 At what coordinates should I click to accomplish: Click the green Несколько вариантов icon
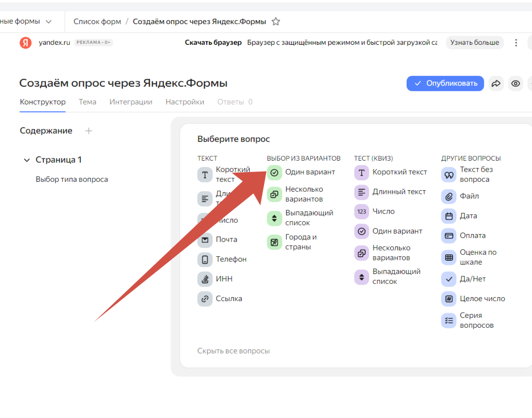pyautogui.click(x=274, y=194)
